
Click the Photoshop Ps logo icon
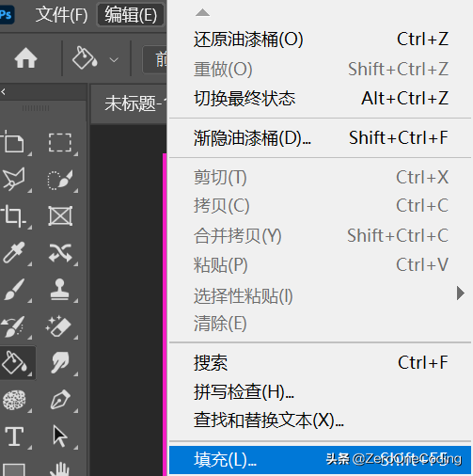pos(7,14)
